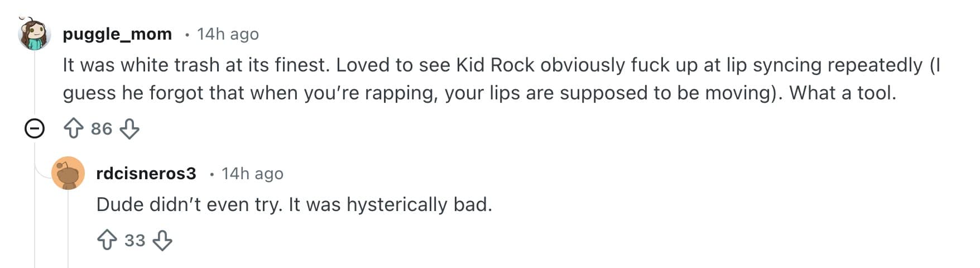Downvote puggle_mom's comment
Image resolution: width=980 pixels, height=268 pixels.
point(129,129)
